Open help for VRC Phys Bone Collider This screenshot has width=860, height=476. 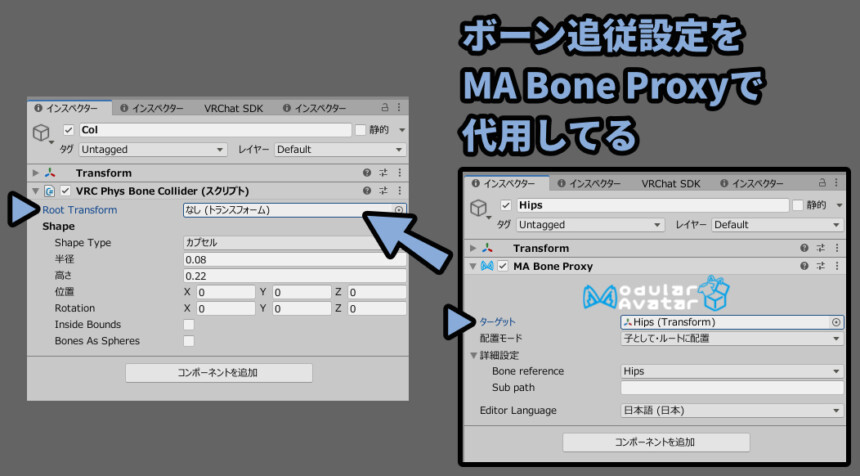pyautogui.click(x=367, y=191)
